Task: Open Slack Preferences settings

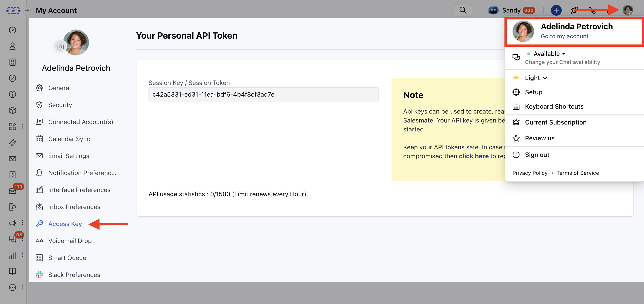Action: pyautogui.click(x=74, y=275)
